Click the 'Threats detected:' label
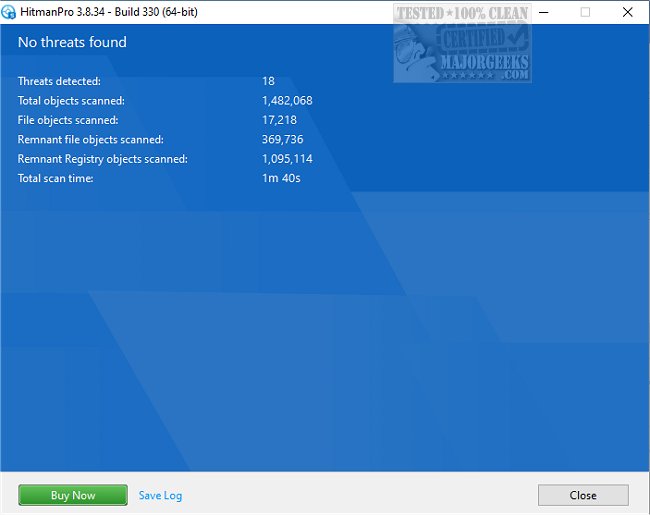 pyautogui.click(x=59, y=81)
